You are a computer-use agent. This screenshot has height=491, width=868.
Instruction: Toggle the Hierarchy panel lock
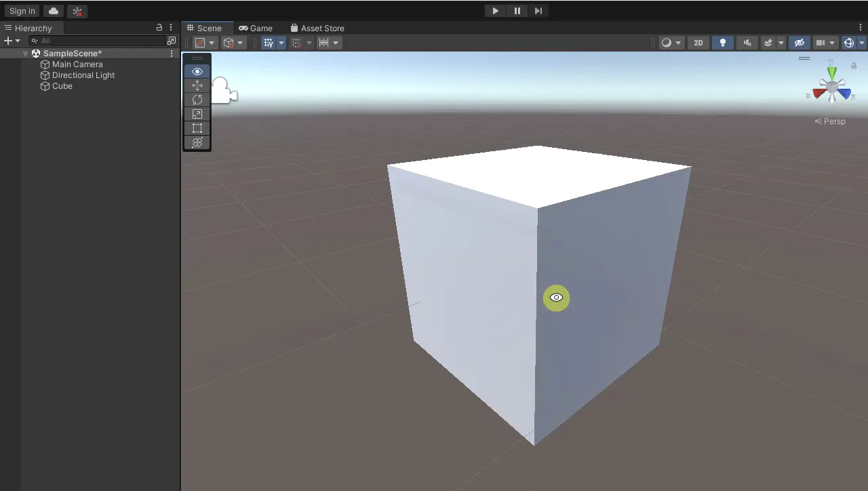tap(159, 28)
